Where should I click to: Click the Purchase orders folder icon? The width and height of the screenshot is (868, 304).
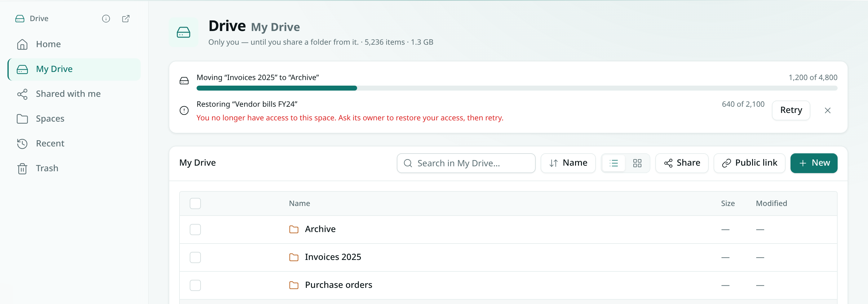pyautogui.click(x=294, y=285)
